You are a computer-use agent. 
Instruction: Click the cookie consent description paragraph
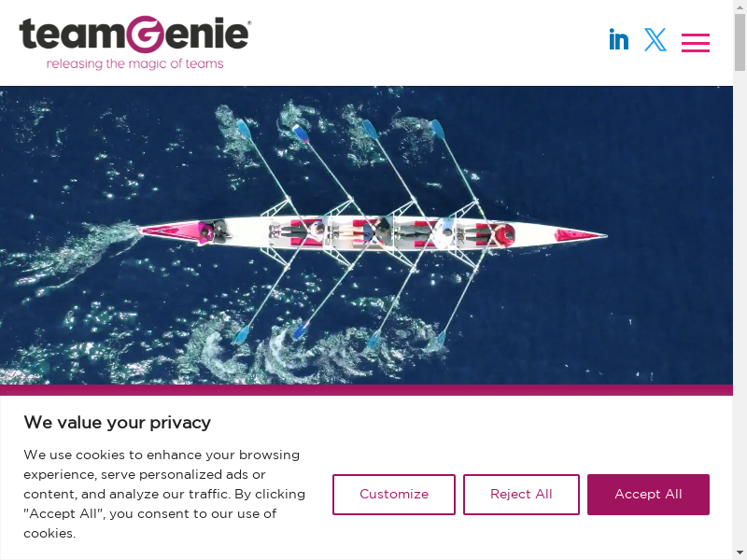164,494
